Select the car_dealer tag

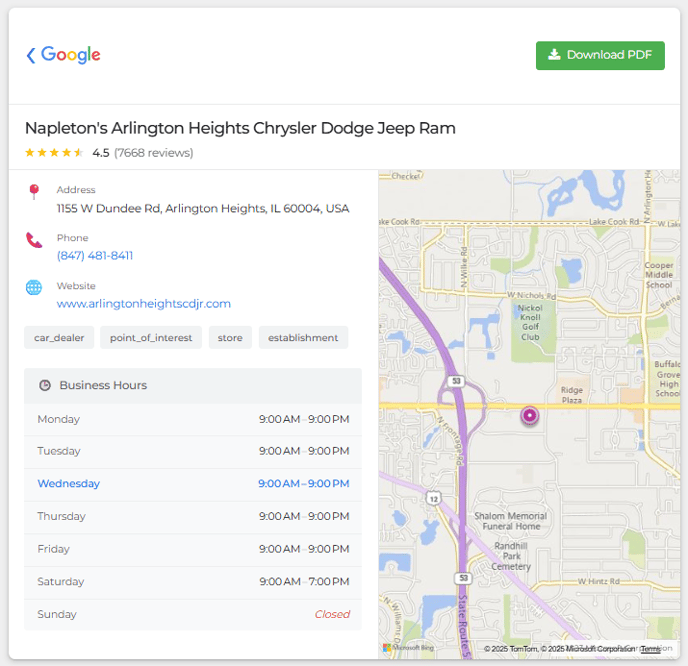(x=59, y=337)
